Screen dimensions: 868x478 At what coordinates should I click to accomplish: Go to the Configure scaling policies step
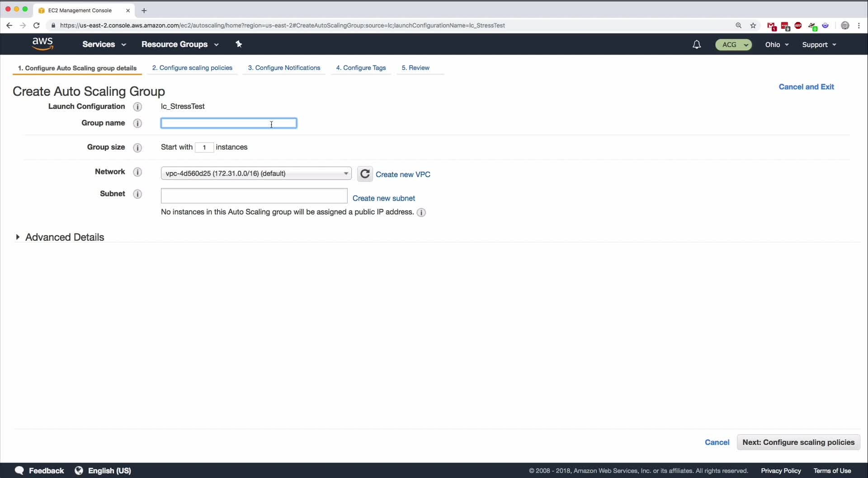pyautogui.click(x=192, y=68)
